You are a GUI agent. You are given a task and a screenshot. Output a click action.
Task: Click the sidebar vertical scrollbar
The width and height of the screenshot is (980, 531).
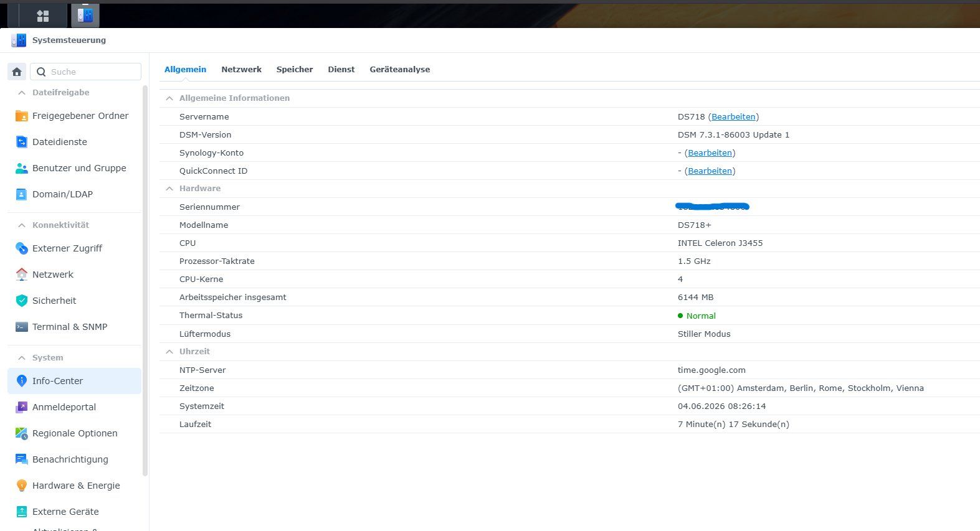pyautogui.click(x=145, y=280)
